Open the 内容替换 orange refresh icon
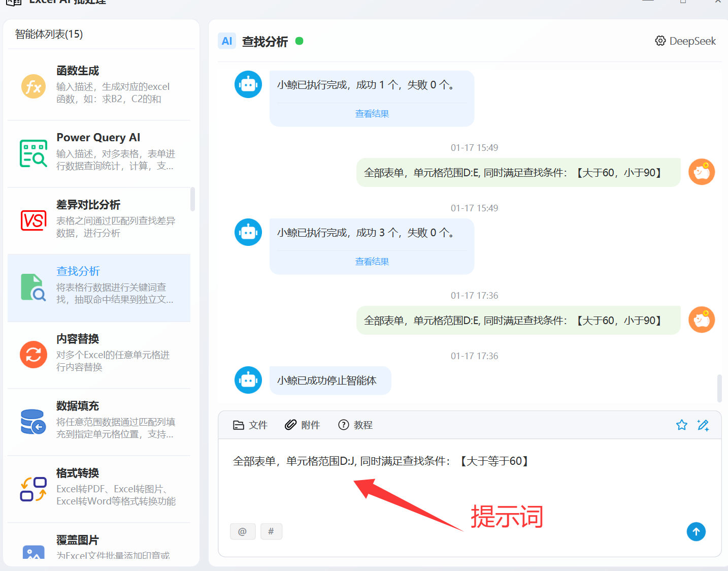This screenshot has width=728, height=571. click(34, 355)
